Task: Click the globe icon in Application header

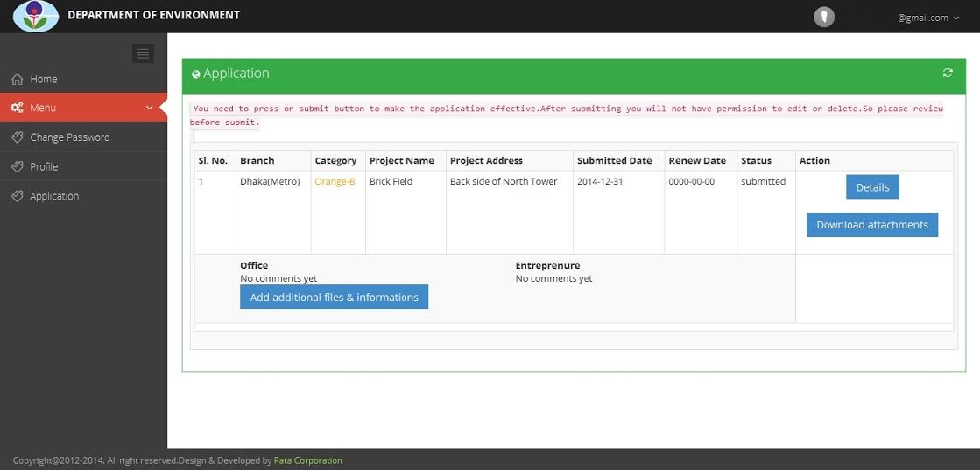Action: click(x=196, y=74)
